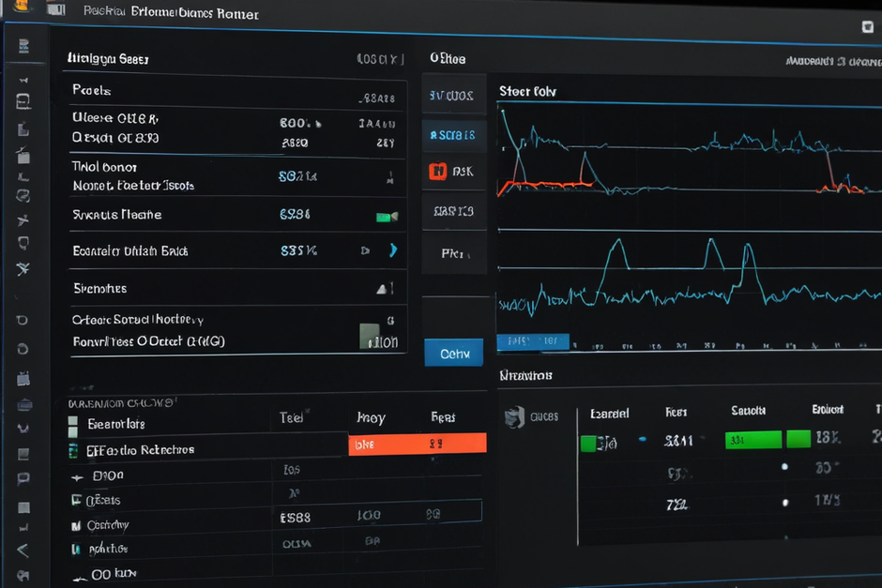Open the speech bubble icon in left sidebar
882x588 pixels.
click(23, 479)
